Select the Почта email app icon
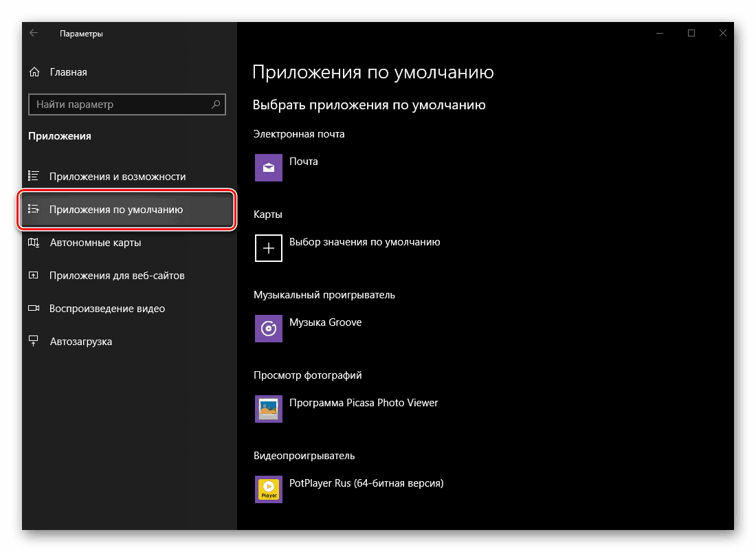 (x=268, y=168)
